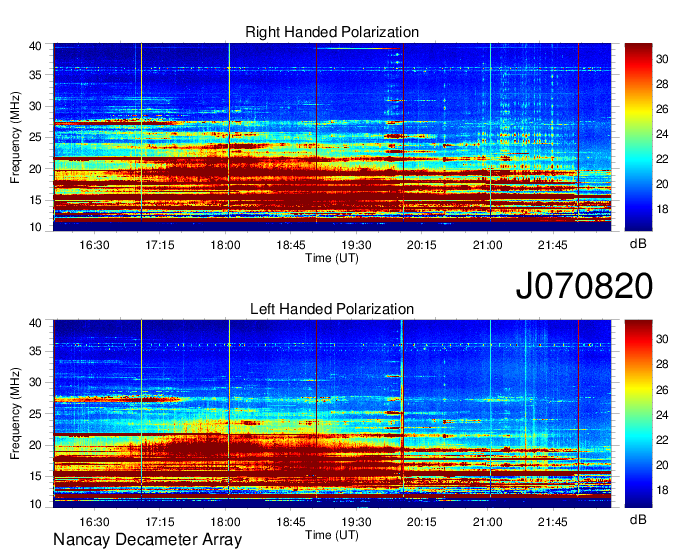Image resolution: width=680 pixels, height=552 pixels.
Task: Click inside the Right Handed Polarization spectrogram
Action: click(332, 137)
